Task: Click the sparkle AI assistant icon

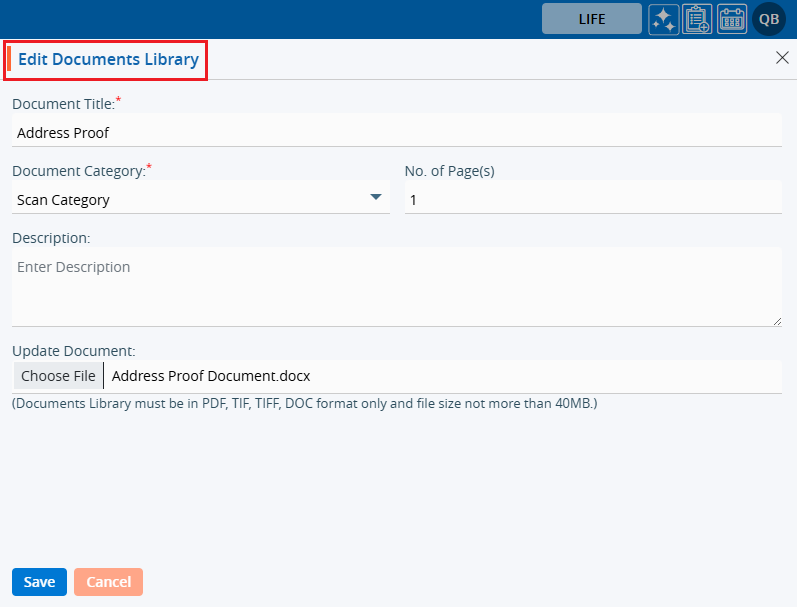Action: coord(664,19)
